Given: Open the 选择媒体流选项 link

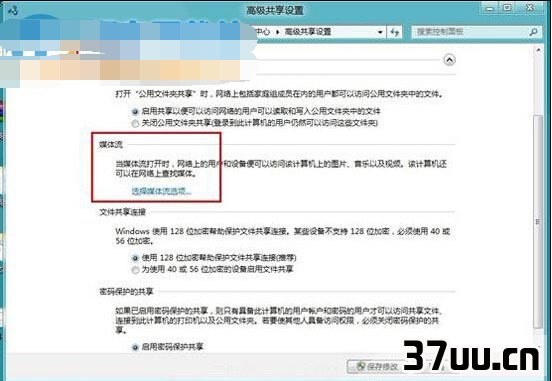Looking at the screenshot, I should [x=162, y=191].
